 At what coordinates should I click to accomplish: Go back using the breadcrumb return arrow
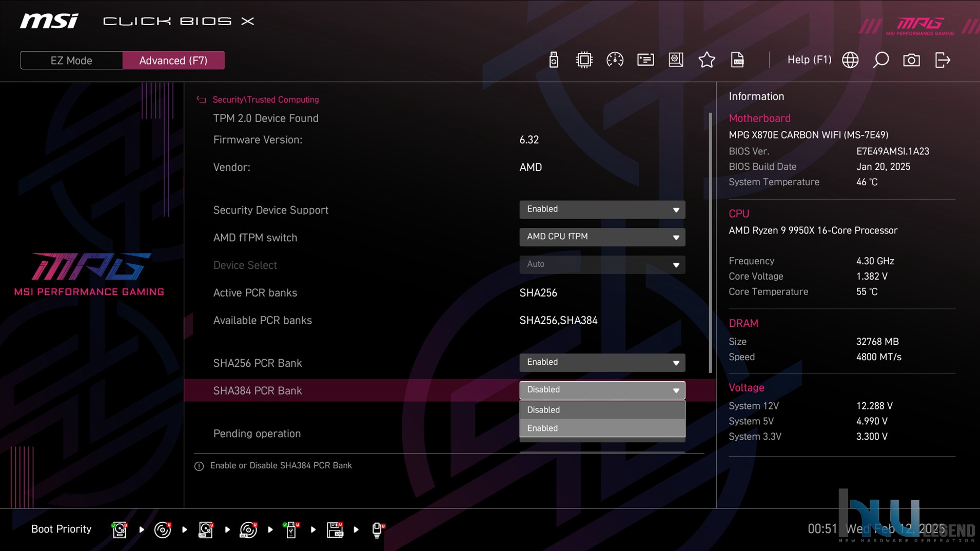coord(201,100)
